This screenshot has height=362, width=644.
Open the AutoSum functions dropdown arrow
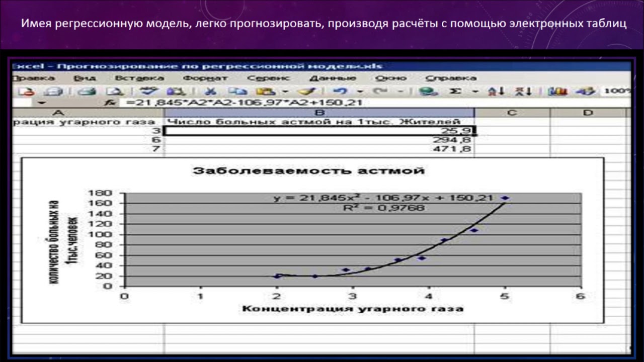[x=475, y=92]
